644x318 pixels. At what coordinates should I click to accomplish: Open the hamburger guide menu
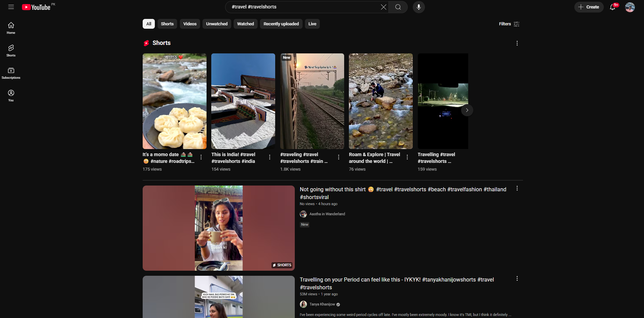(x=11, y=7)
